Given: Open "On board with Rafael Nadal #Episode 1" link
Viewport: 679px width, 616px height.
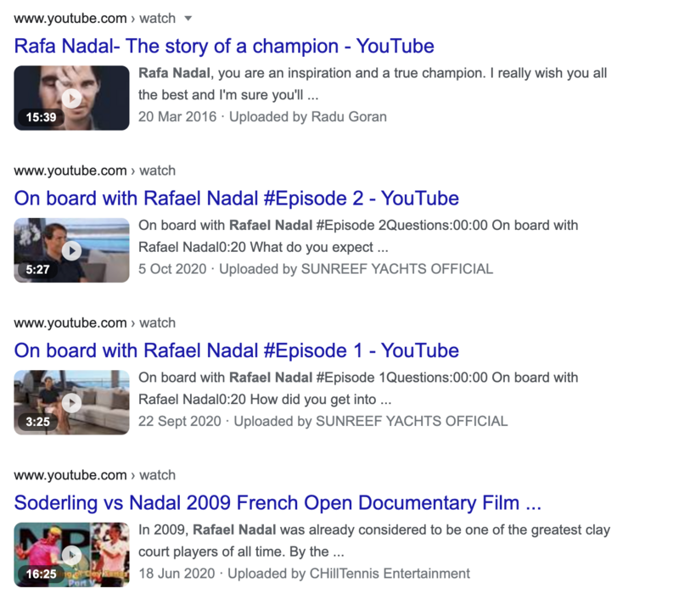Looking at the screenshot, I should point(237,350).
